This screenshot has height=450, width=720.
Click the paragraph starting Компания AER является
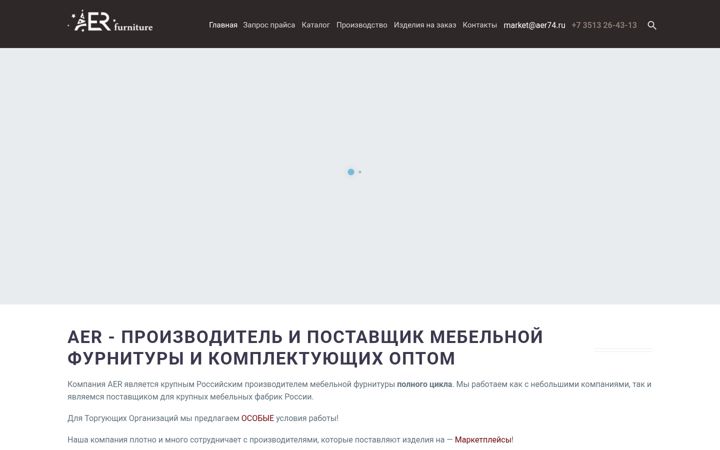pyautogui.click(x=359, y=390)
